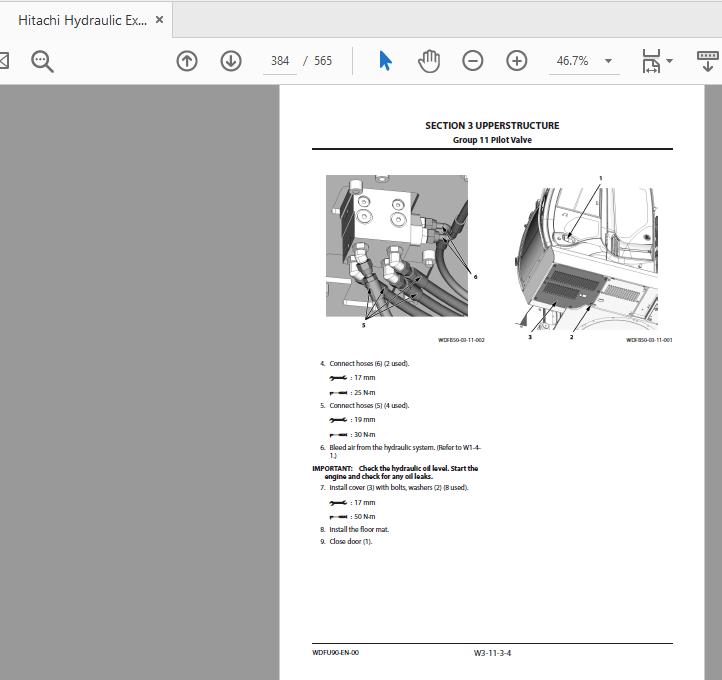The width and height of the screenshot is (722, 680).
Task: Click the SECTION 3 UPPERSTRUCTURE heading
Action: click(492, 125)
